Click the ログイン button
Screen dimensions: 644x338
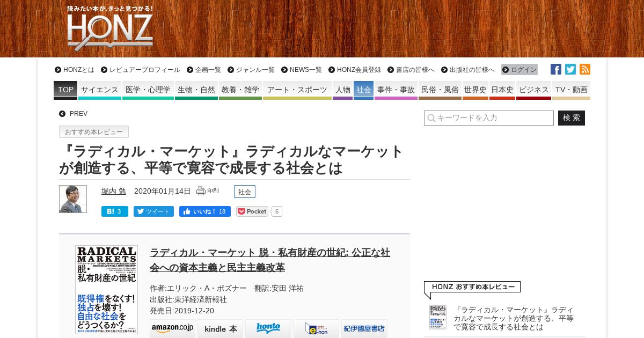click(x=519, y=70)
